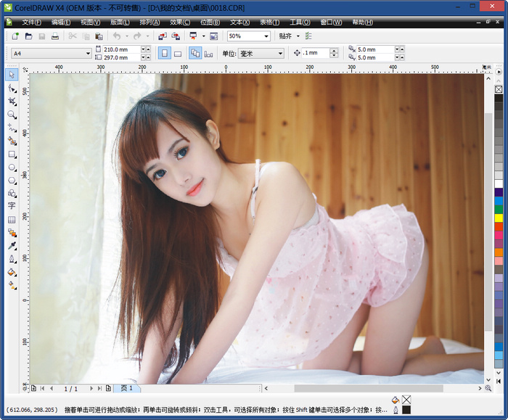Select the Interactive Fill tool

pyautogui.click(x=12, y=286)
